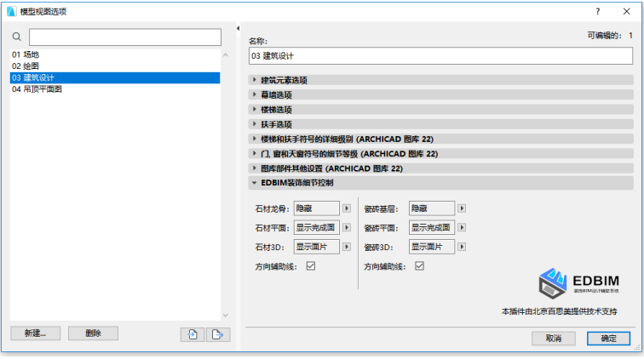The image size is (644, 359).
Task: Expand 建筑元素选项 section
Action: [440, 80]
